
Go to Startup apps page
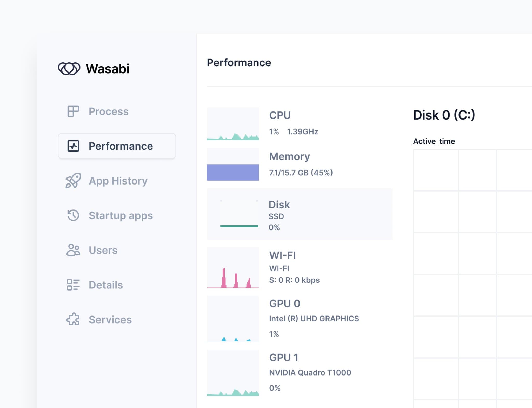coord(121,215)
